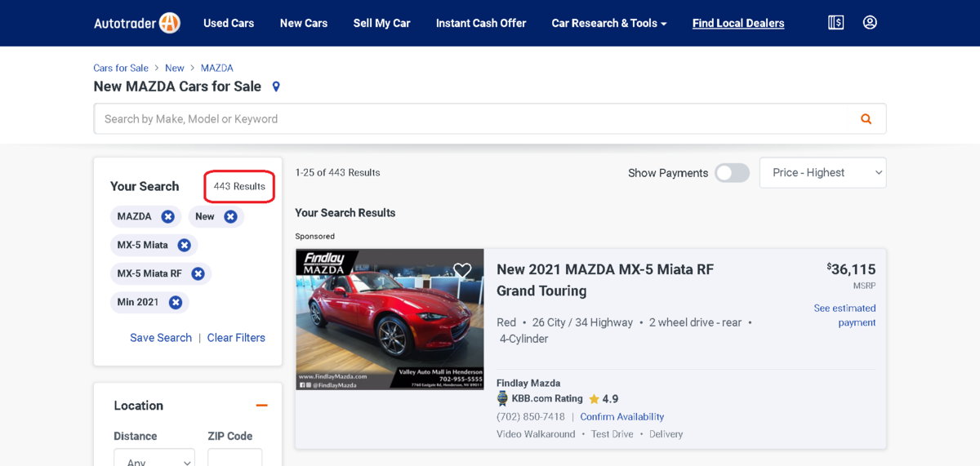Click the ZIP Code input field
The image size is (980, 466).
235,458
